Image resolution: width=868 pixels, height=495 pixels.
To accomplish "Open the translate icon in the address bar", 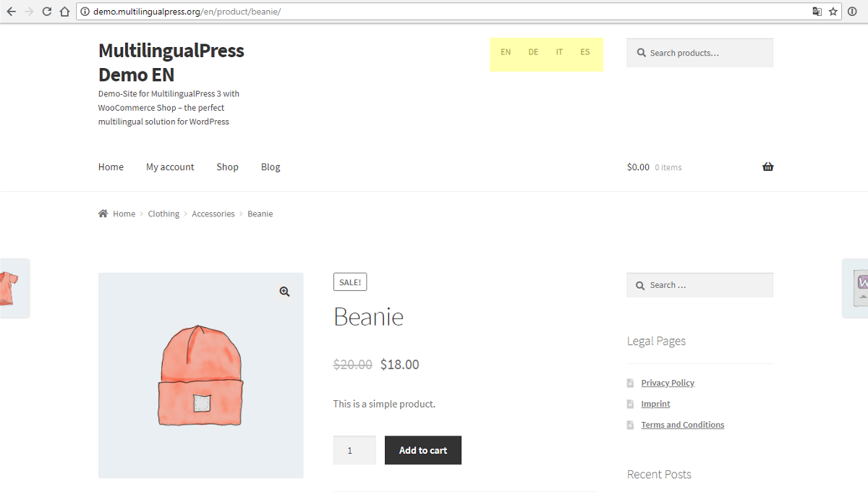I will click(817, 12).
